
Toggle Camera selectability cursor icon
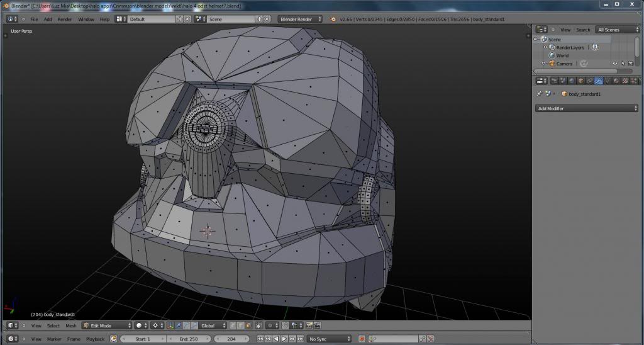coord(623,64)
